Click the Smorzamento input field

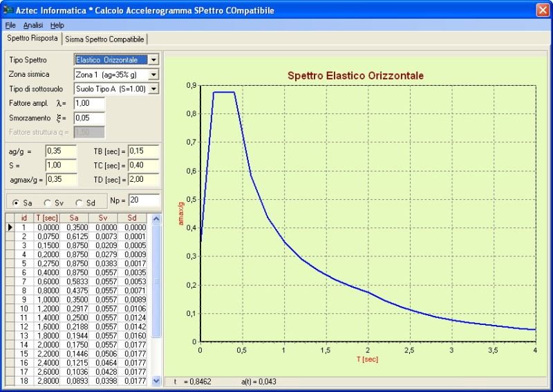point(89,118)
